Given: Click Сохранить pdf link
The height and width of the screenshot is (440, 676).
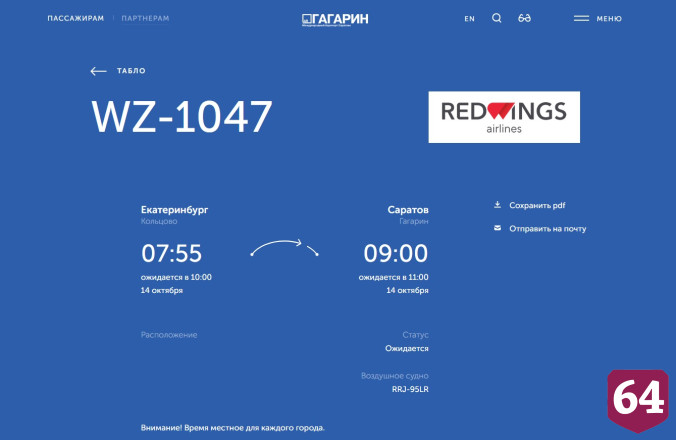Looking at the screenshot, I should [537, 205].
